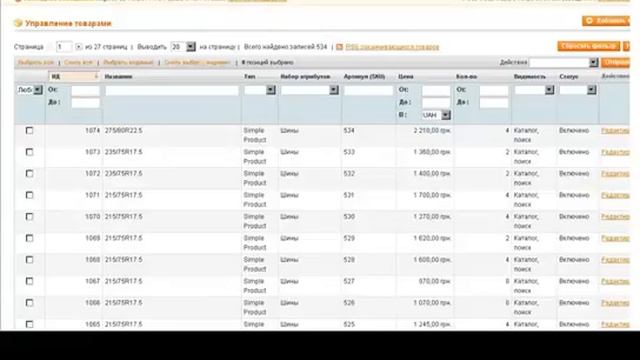This screenshot has height=360, width=640.
Task: Click the RSS low-stock products link
Action: [392, 47]
